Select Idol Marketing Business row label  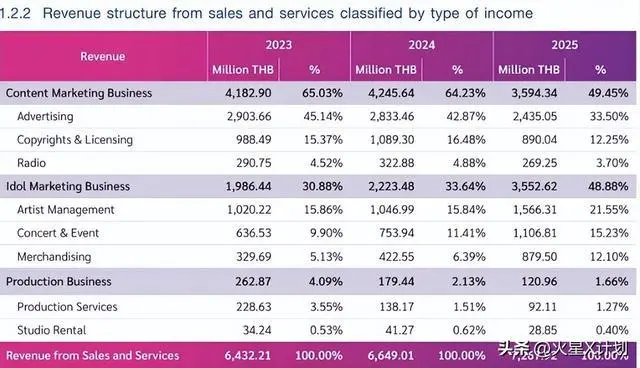(x=68, y=186)
